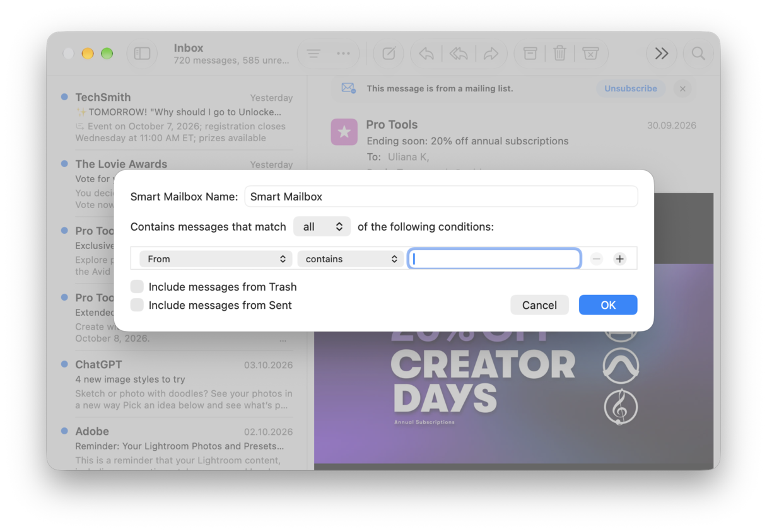Viewport: 767px width, 532px height.
Task: Click the recipient Uliana K
Action: click(409, 156)
